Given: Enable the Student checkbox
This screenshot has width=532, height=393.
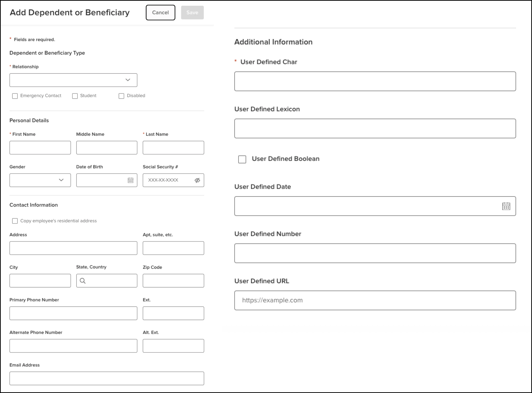Looking at the screenshot, I should point(75,96).
